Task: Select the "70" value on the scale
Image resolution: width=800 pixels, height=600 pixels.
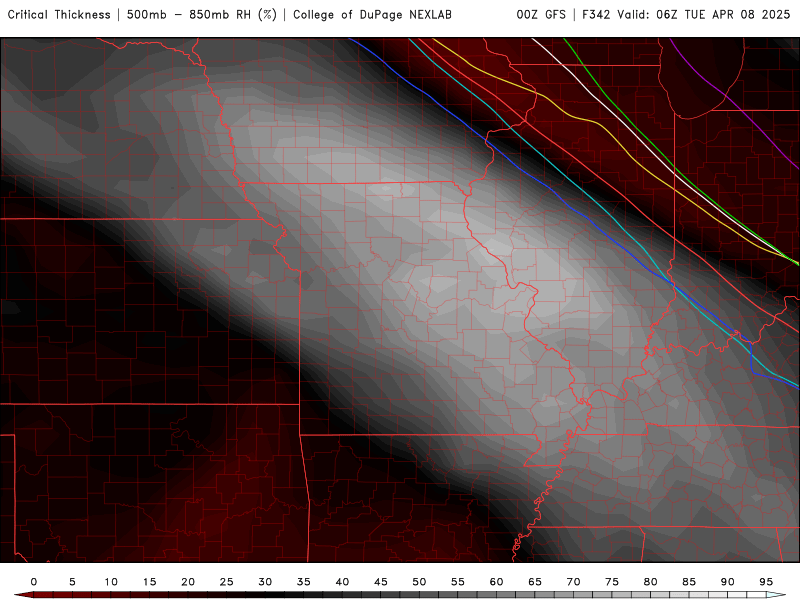Action: (573, 582)
